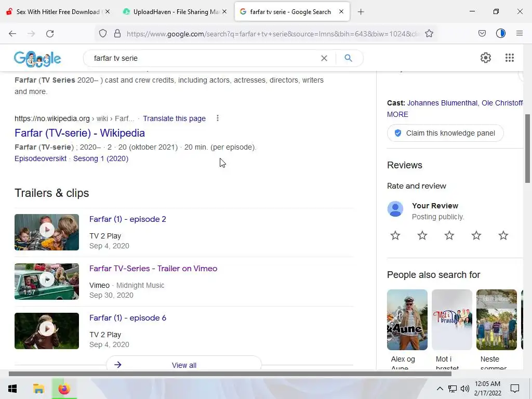Expand cast list with MORE

coord(397,114)
